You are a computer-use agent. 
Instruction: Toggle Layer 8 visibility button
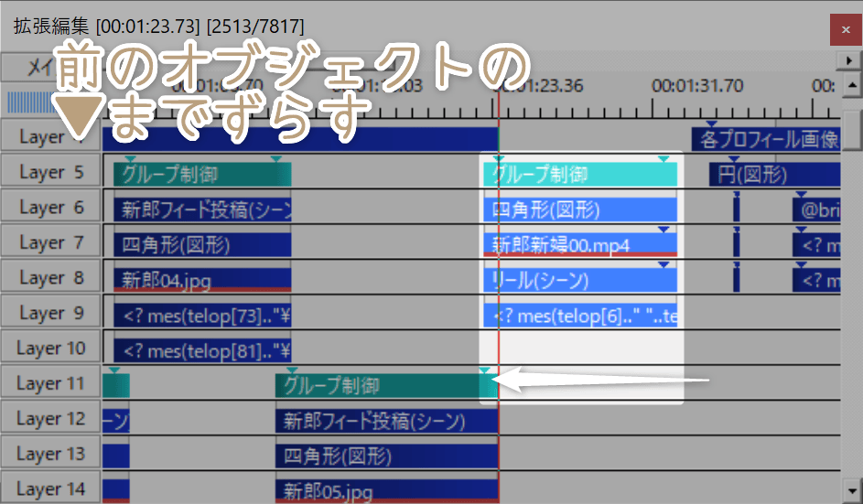pyautogui.click(x=50, y=277)
